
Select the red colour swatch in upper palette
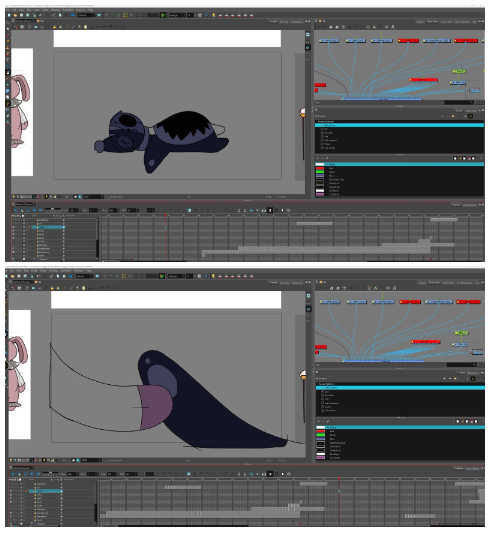(320, 168)
